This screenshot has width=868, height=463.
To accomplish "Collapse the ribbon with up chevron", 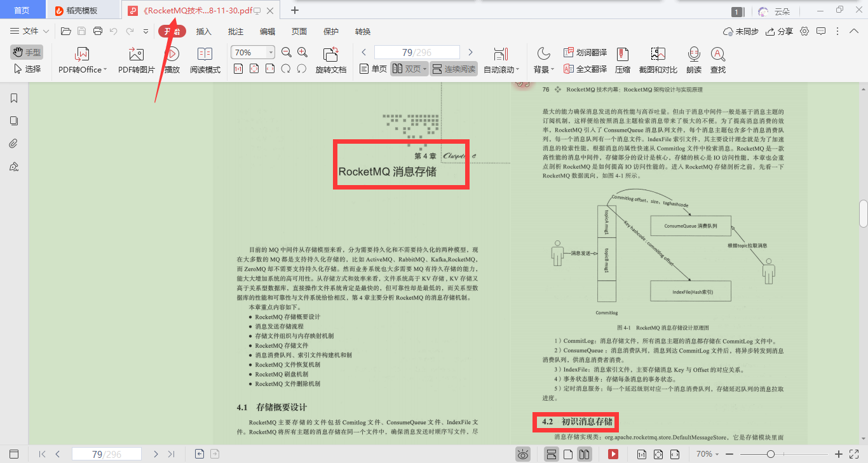I will pos(855,31).
